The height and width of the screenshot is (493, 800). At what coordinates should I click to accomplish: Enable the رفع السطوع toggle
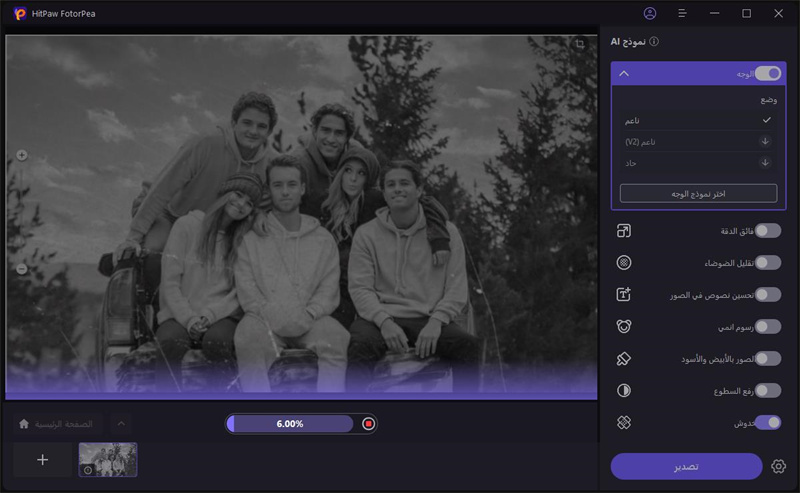click(768, 391)
